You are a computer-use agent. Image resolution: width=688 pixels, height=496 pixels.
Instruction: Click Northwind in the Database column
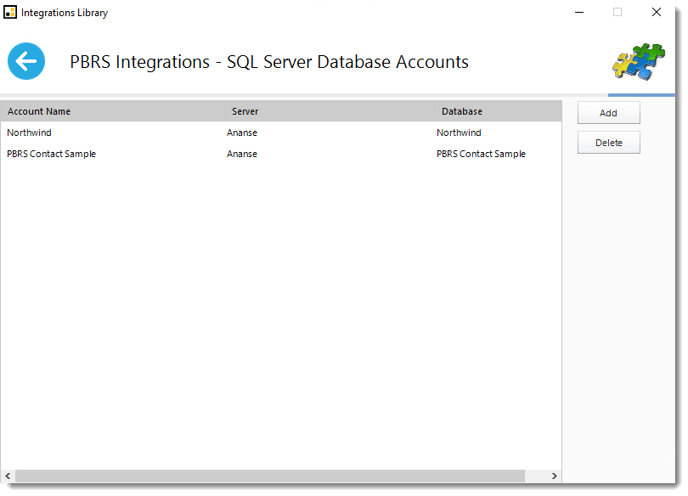click(459, 133)
